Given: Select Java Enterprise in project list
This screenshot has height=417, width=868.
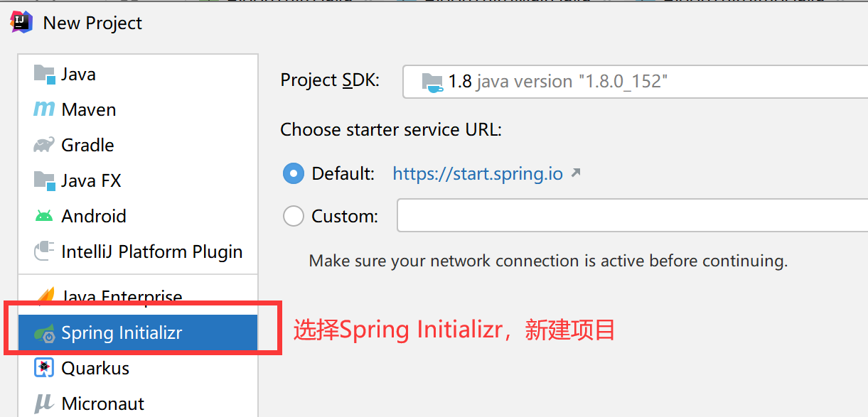Looking at the screenshot, I should 122,296.
